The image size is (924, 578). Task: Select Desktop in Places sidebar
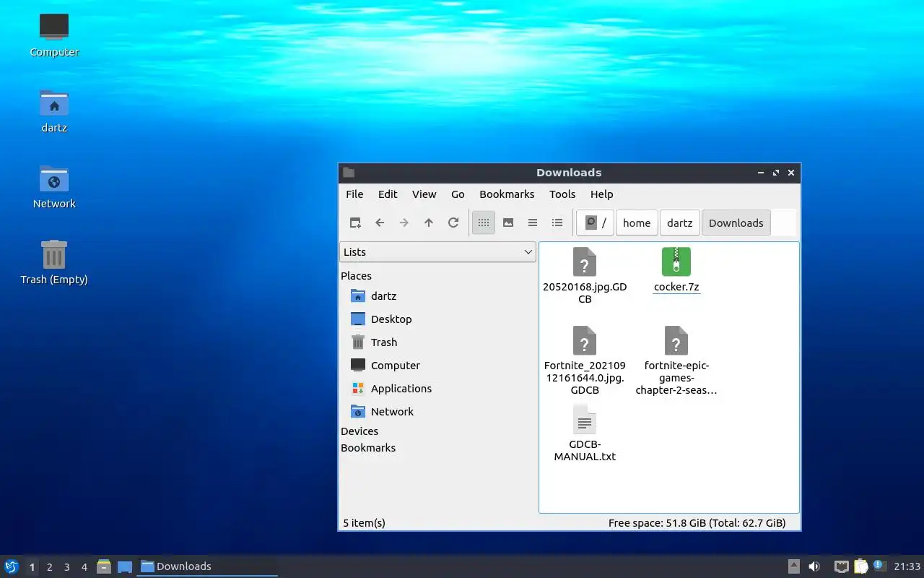pyautogui.click(x=437, y=319)
